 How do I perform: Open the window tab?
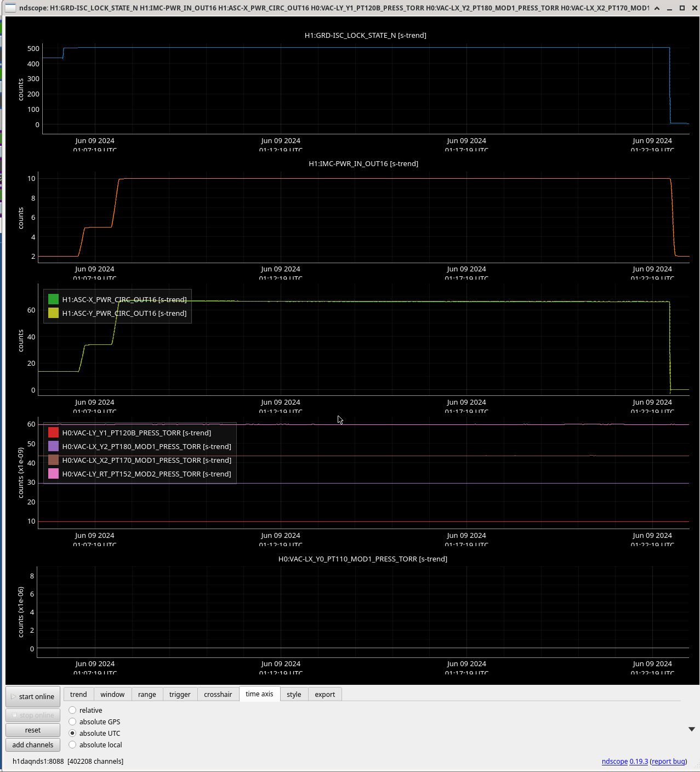[x=112, y=694]
